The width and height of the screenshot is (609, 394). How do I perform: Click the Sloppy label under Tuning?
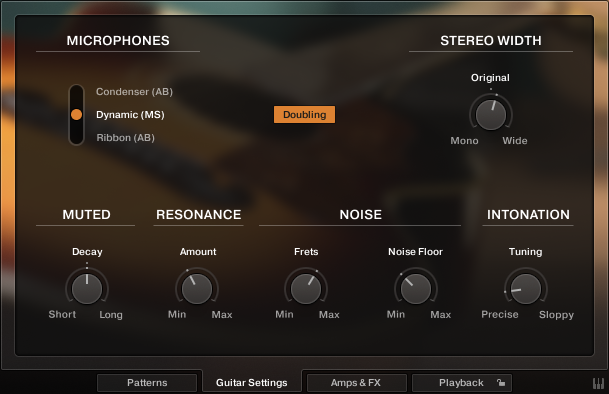[557, 315]
